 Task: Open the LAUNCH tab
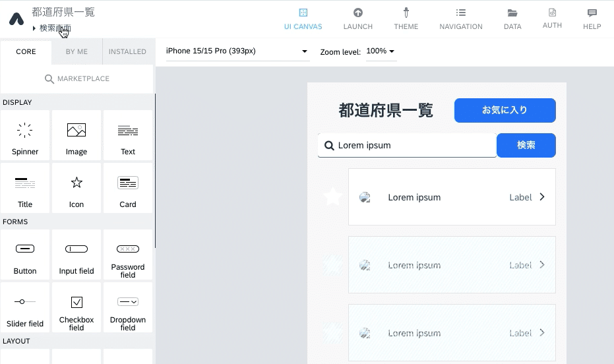(x=358, y=19)
